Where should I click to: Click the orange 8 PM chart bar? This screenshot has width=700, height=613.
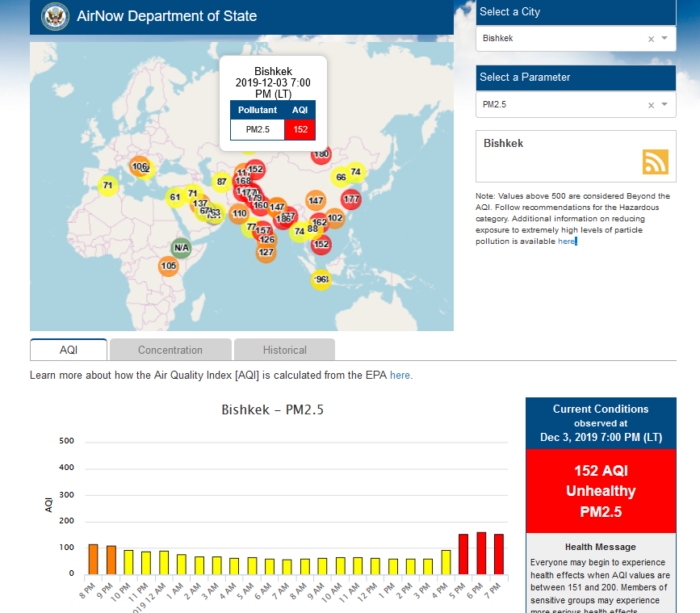[x=94, y=559]
